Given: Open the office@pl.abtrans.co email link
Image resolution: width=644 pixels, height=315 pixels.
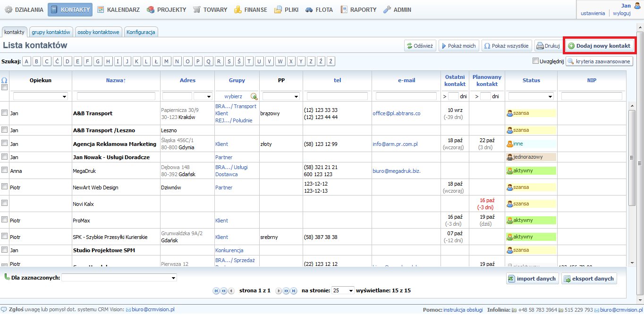Looking at the screenshot, I should click(x=396, y=113).
